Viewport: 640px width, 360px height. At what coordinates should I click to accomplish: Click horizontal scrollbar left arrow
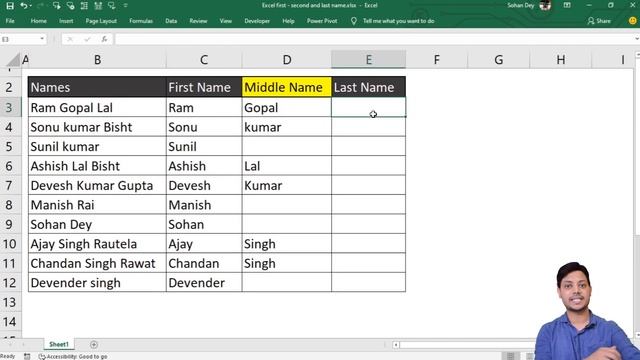(x=396, y=345)
